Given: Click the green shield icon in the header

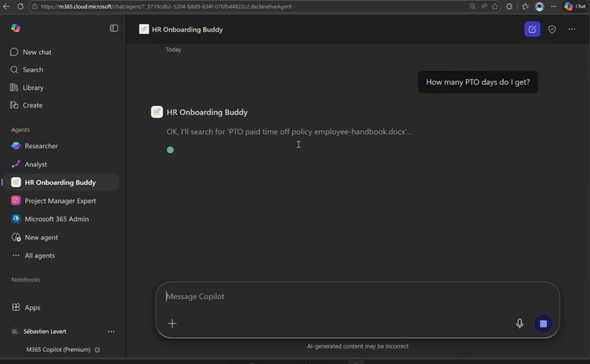Looking at the screenshot, I should pyautogui.click(x=552, y=29).
